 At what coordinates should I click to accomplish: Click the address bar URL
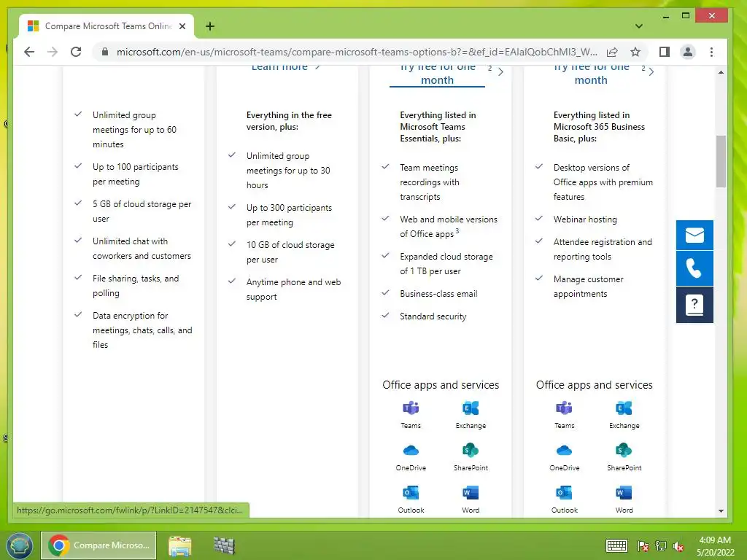(356, 52)
